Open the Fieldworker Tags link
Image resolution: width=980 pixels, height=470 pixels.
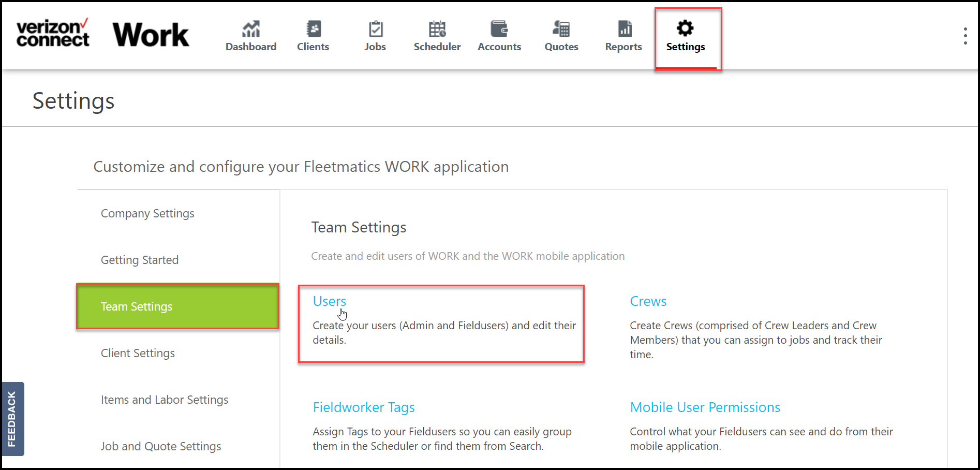click(364, 407)
